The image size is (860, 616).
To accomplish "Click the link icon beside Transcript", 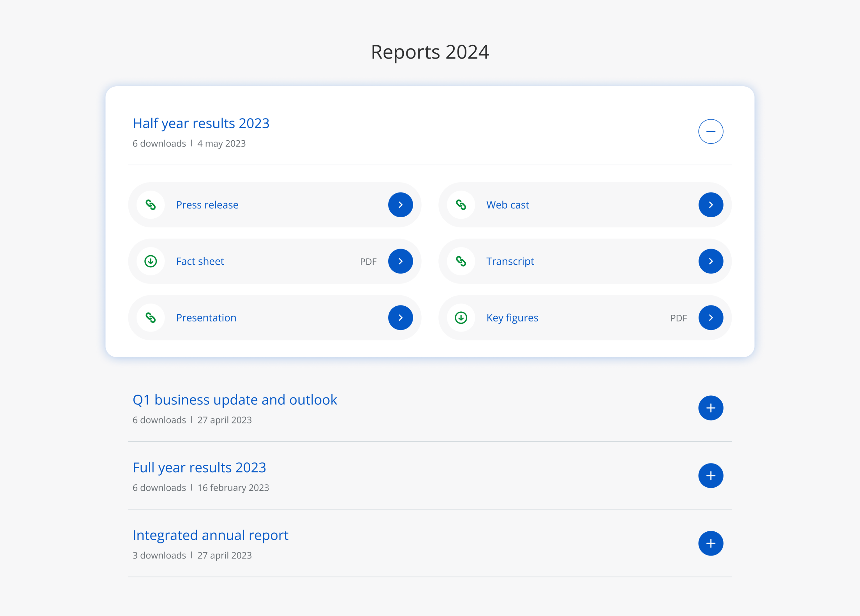I will [x=461, y=261].
